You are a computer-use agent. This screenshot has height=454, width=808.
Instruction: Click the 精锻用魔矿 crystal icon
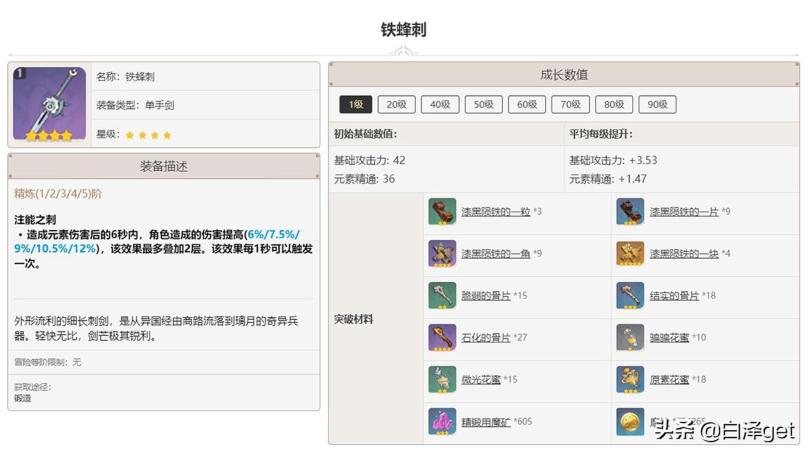pyautogui.click(x=442, y=422)
